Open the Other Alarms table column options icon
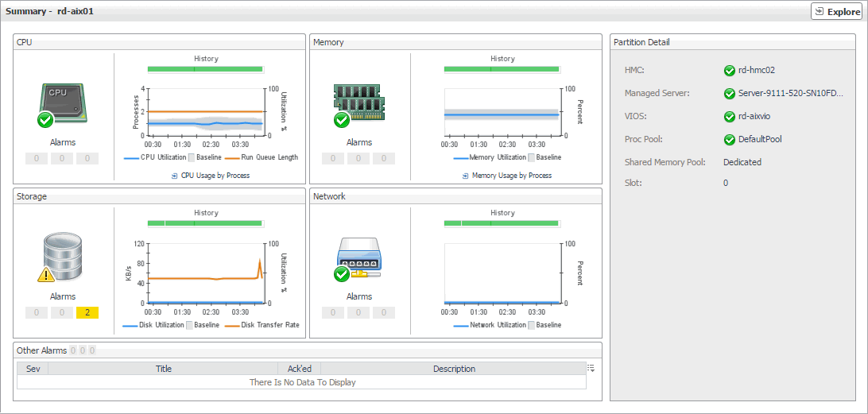The image size is (868, 414). (x=591, y=368)
